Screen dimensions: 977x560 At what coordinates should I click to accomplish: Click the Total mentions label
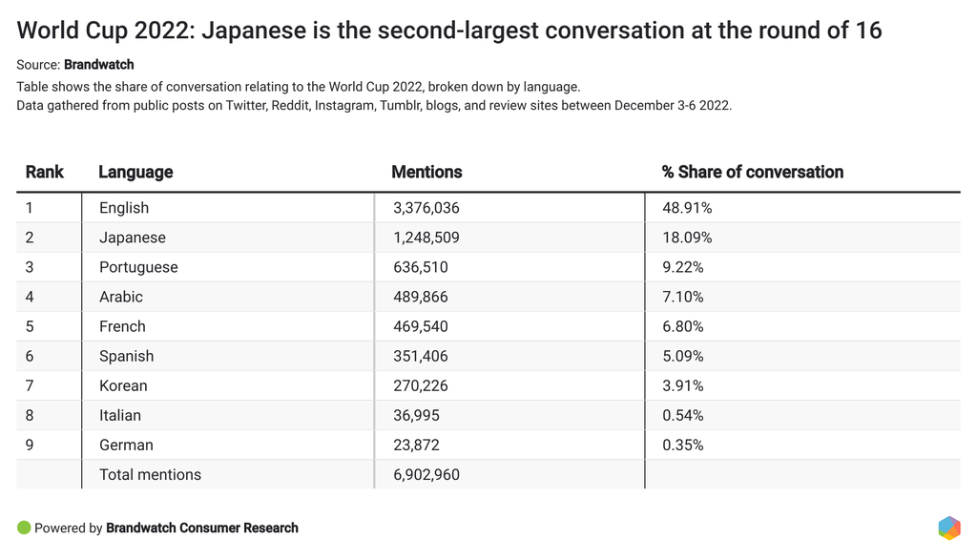point(150,474)
